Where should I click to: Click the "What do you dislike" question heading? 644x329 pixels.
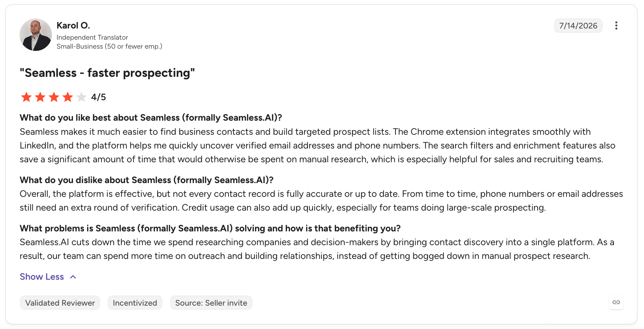point(147,180)
